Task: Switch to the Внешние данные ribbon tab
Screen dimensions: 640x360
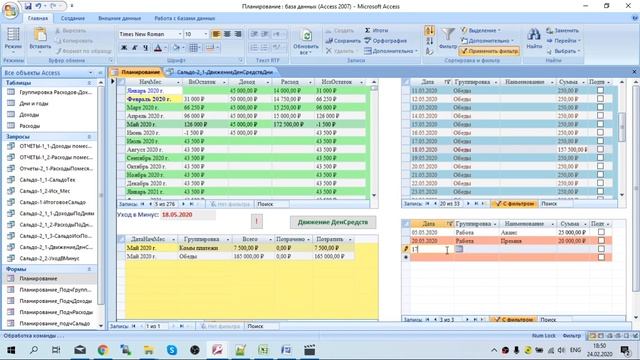Action: [x=120, y=18]
